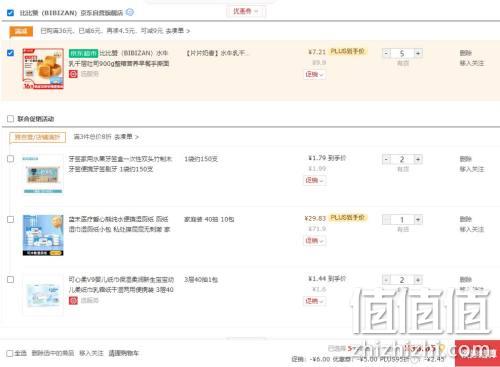Click the clear shopping cart link
The width and height of the screenshot is (500, 367).
tap(123, 353)
